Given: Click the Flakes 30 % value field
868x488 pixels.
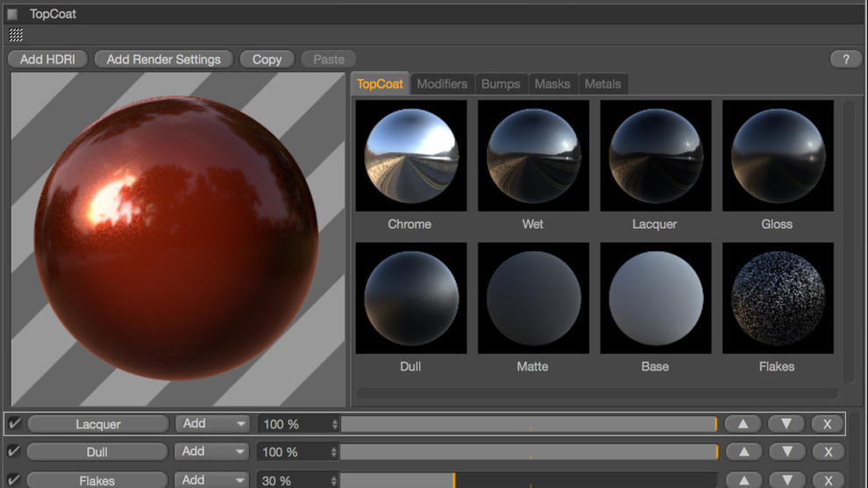Looking at the screenshot, I should point(293,480).
